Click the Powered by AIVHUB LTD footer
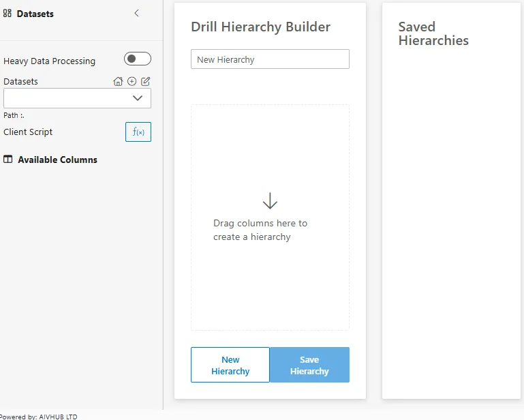This screenshot has width=524, height=420. click(39, 416)
